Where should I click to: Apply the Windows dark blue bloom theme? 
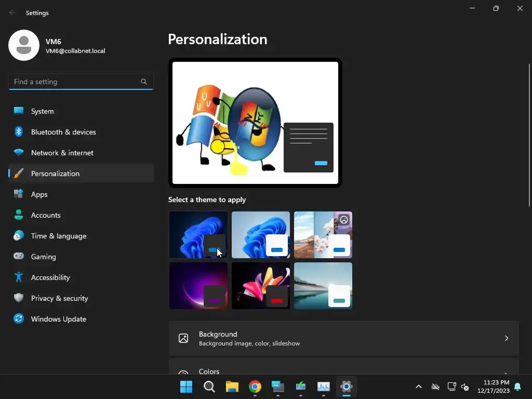click(198, 235)
